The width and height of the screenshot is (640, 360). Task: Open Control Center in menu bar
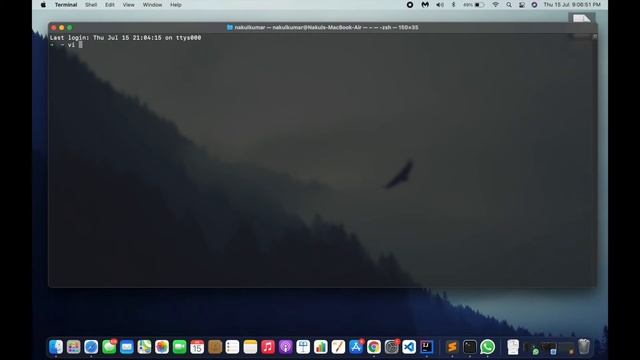pyautogui.click(x=522, y=5)
